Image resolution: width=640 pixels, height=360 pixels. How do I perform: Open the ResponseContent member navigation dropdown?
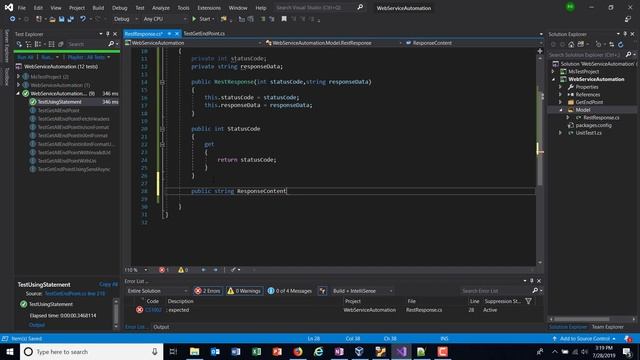pyautogui.click(x=473, y=42)
